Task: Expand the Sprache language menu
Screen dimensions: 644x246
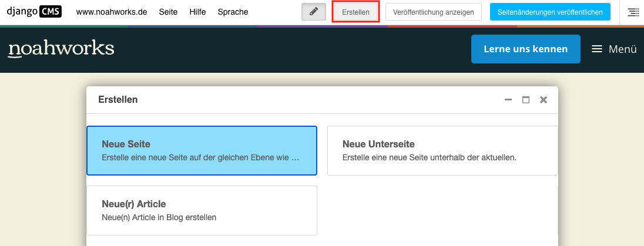Action: point(233,12)
